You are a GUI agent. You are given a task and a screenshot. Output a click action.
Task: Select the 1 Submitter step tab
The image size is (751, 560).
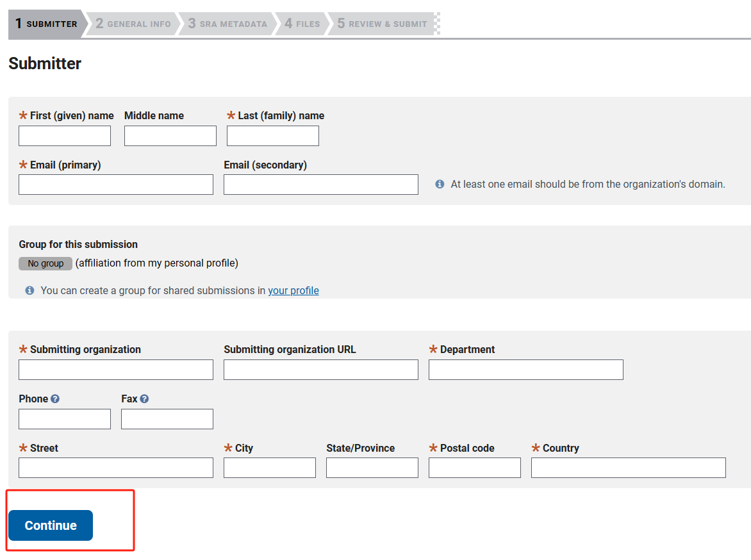coord(47,24)
